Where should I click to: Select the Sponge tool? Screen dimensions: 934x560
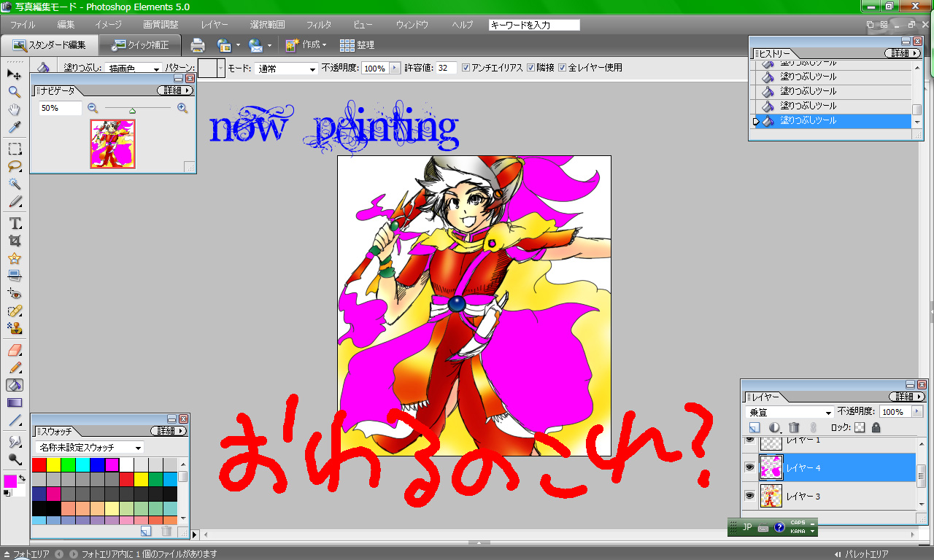pyautogui.click(x=14, y=460)
